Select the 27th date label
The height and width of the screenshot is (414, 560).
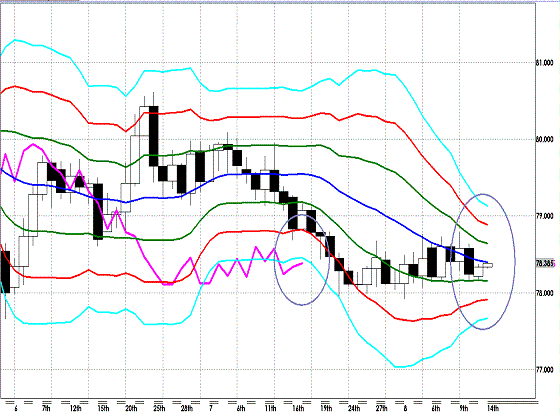click(381, 408)
